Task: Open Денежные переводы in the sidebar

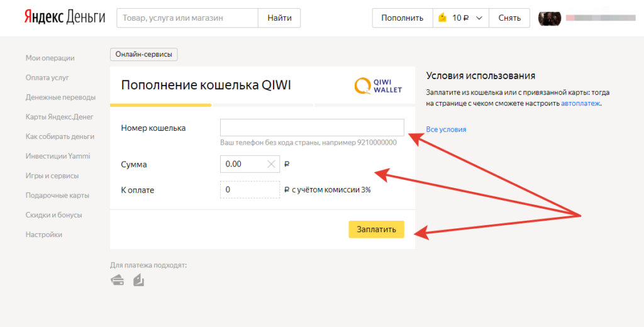Action: click(60, 97)
